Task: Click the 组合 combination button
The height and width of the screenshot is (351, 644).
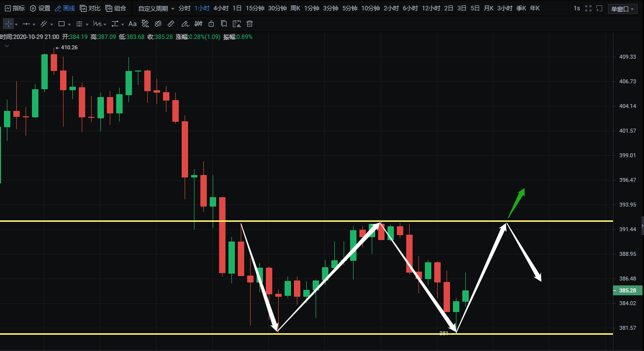Action: [116, 8]
